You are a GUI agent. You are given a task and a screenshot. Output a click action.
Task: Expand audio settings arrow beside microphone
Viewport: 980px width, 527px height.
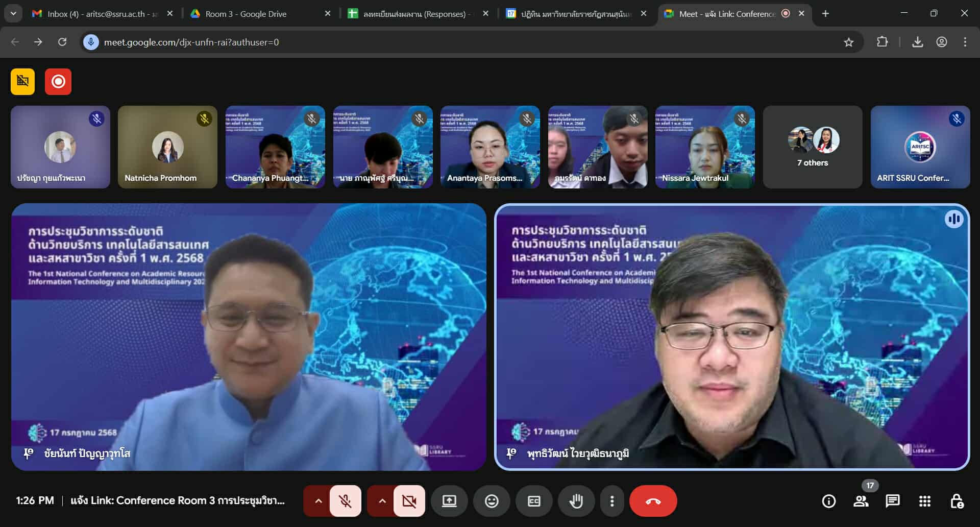pos(318,501)
